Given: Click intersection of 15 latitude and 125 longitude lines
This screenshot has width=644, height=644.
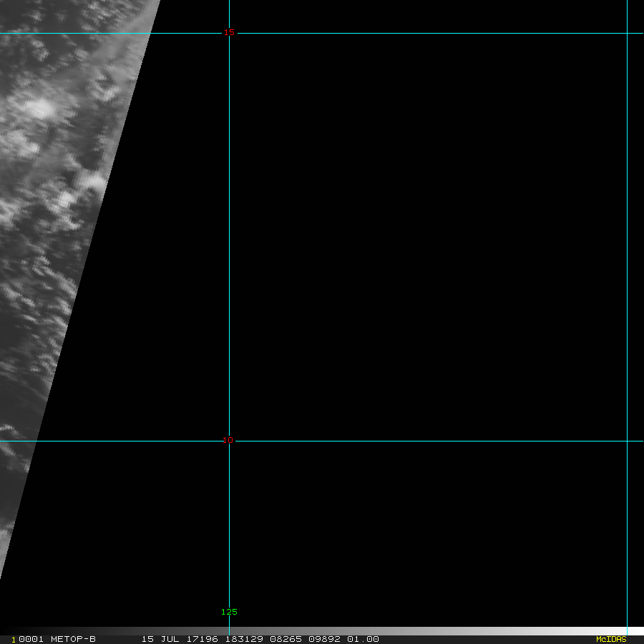Looking at the screenshot, I should pyautogui.click(x=229, y=33).
